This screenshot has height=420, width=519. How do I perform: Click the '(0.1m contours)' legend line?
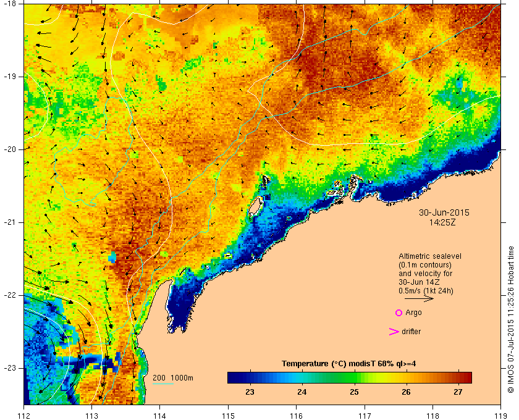[425, 265]
